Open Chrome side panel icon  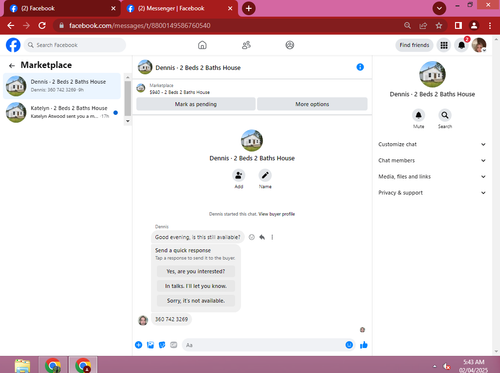pyautogui.click(x=458, y=25)
